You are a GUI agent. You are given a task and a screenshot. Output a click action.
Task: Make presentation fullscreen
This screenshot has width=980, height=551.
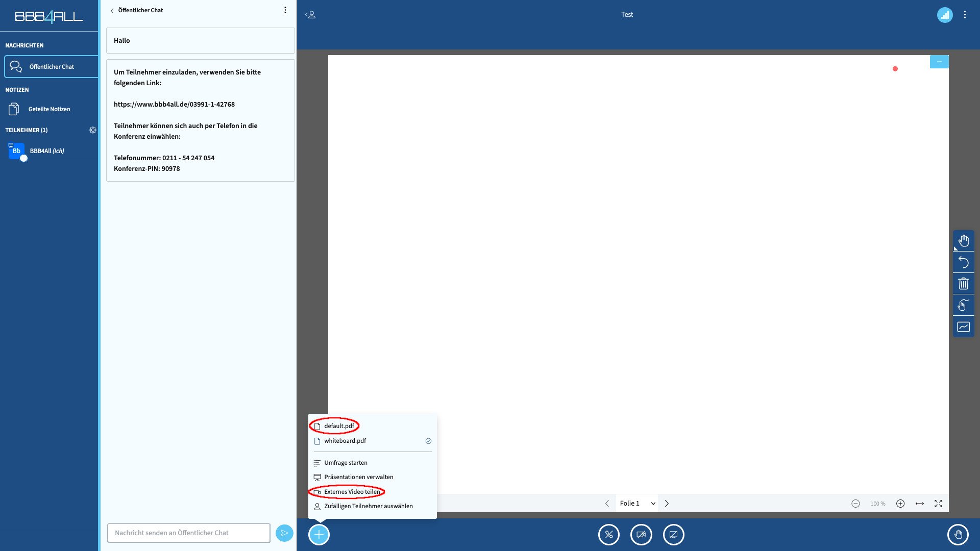pyautogui.click(x=938, y=504)
